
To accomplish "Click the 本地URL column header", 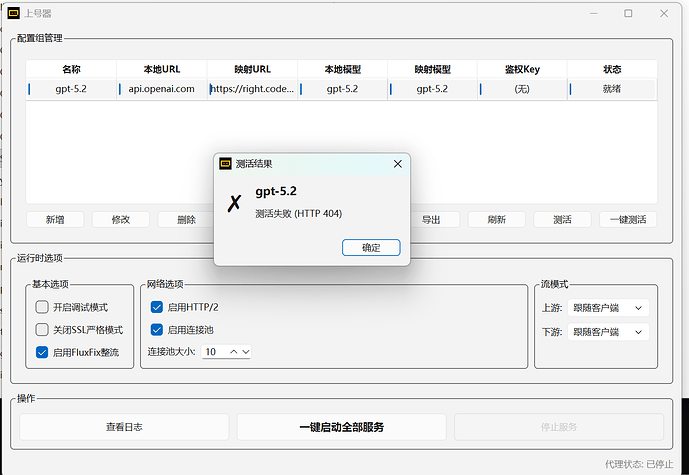I will click(162, 69).
